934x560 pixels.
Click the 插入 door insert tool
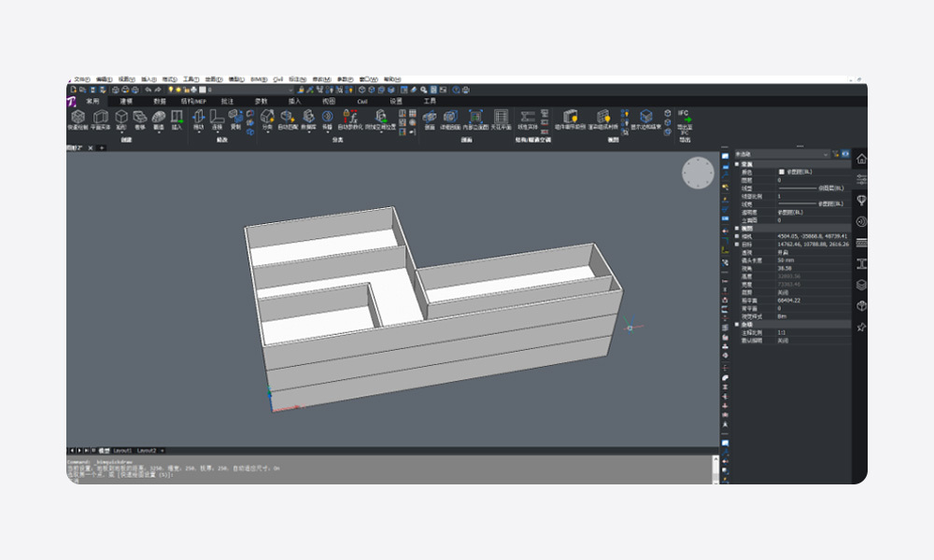coord(177,119)
